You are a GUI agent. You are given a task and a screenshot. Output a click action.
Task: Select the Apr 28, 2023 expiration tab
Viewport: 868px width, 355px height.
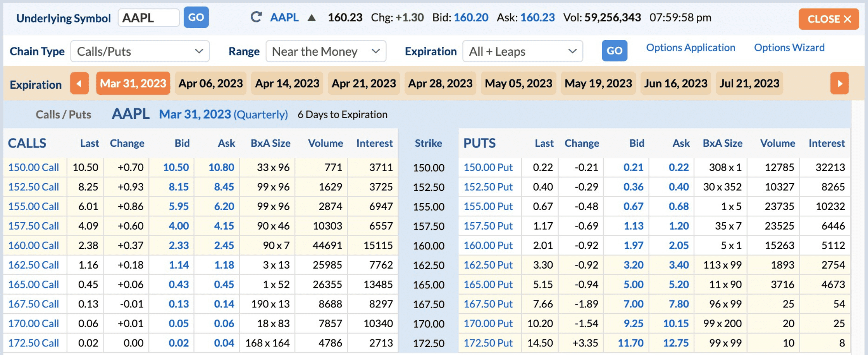click(x=440, y=83)
